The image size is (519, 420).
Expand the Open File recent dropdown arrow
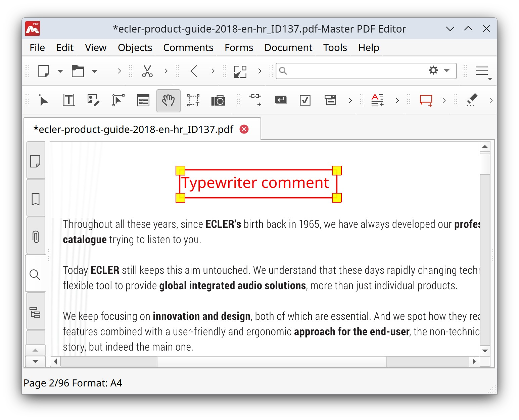(95, 71)
